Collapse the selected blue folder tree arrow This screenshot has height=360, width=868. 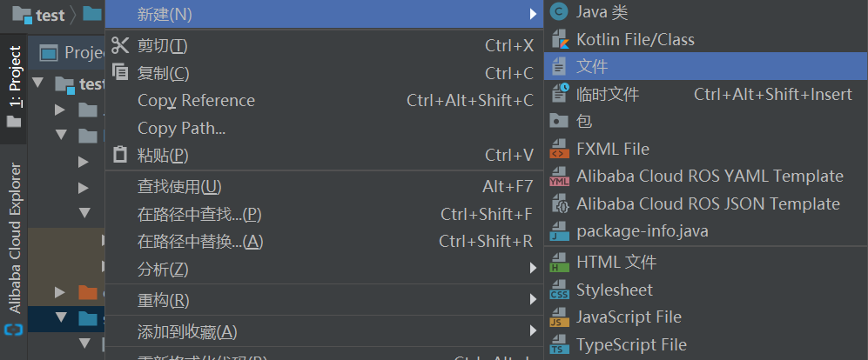pyautogui.click(x=62, y=317)
